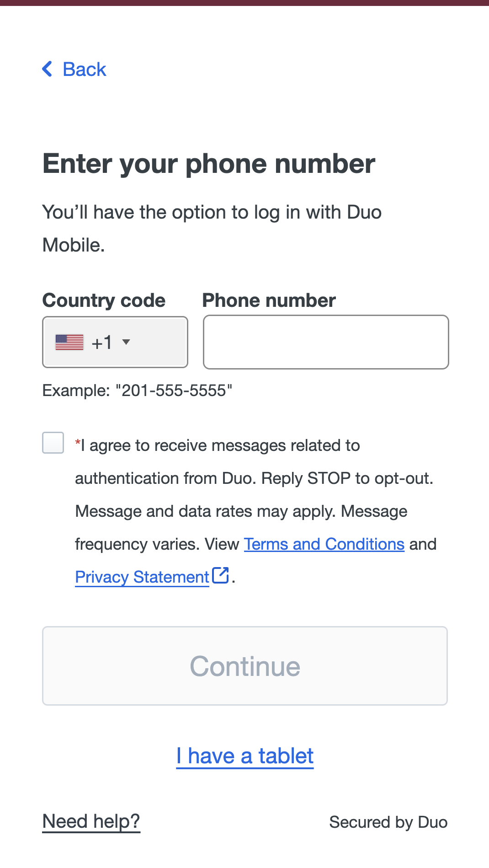Viewport: 489px width, 868px height.
Task: Click the red asterisk before agreement text
Action: [x=78, y=443]
